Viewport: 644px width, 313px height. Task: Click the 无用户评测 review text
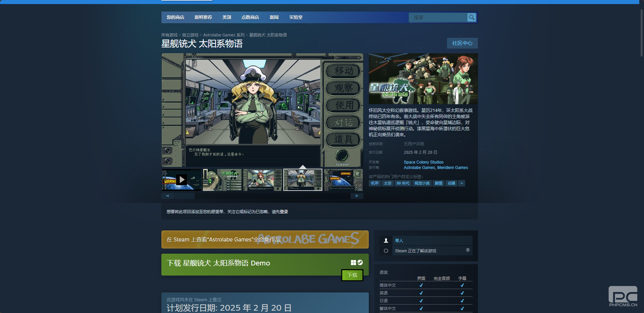[x=414, y=144]
